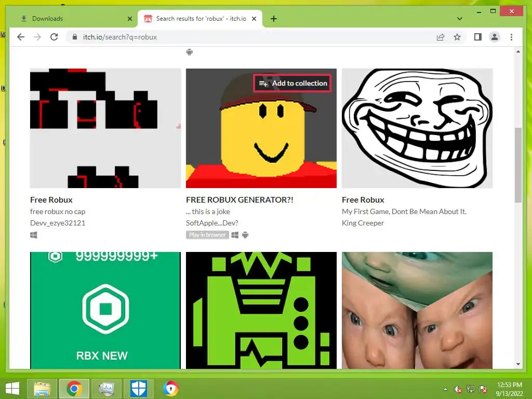Open FREE ROBUX GENERATOR?! title link

coord(240,200)
